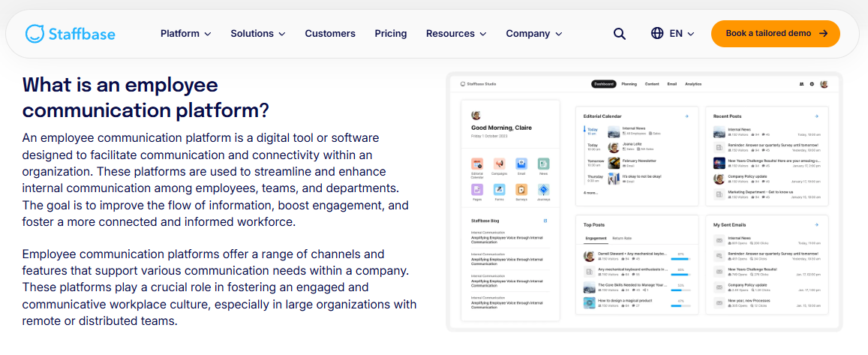868x355 pixels.
Task: Open the Forms shortcut icon
Action: [500, 190]
